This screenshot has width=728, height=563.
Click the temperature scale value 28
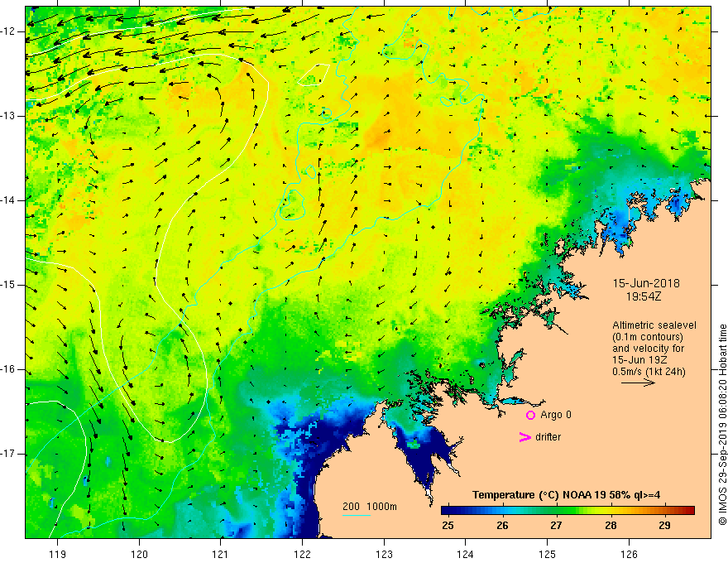pos(611,526)
